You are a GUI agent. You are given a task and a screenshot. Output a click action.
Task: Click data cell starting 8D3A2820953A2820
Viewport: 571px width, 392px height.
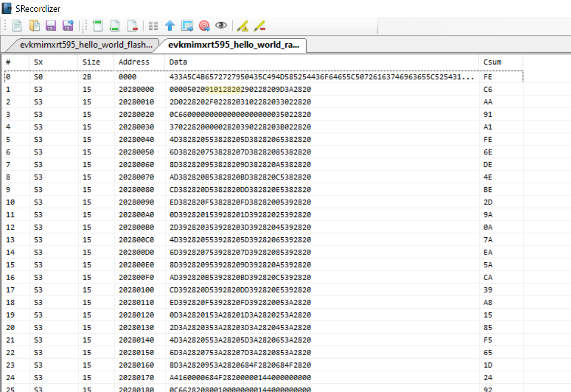[x=322, y=365]
